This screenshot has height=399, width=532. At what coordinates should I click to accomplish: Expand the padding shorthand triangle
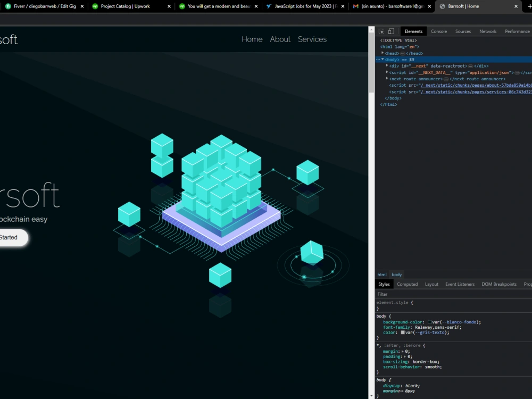click(405, 356)
